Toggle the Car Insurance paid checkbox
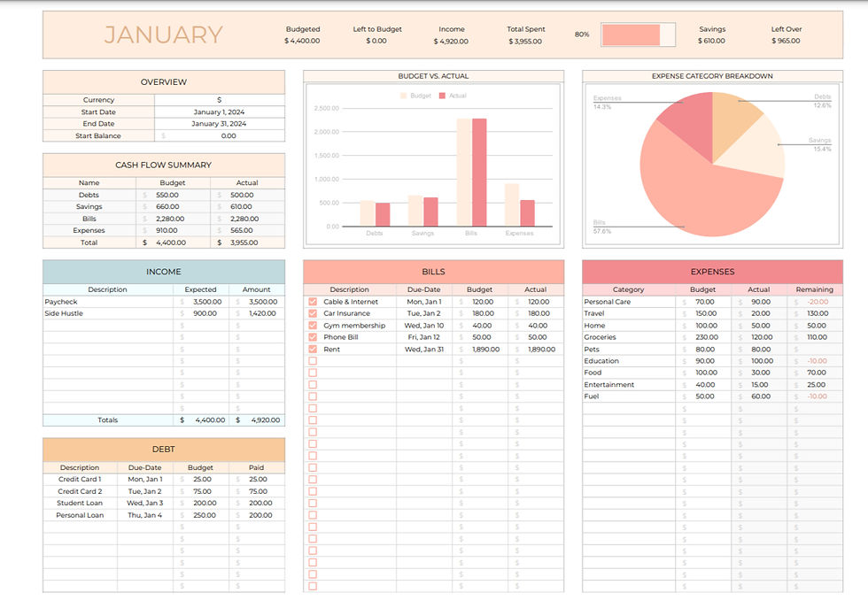 pos(313,312)
